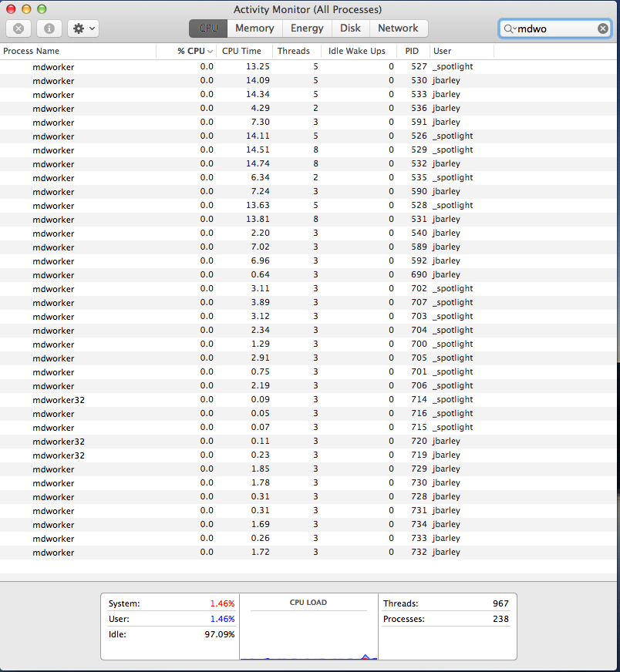Select mdworker row with CPU Time 3.89

(308, 302)
